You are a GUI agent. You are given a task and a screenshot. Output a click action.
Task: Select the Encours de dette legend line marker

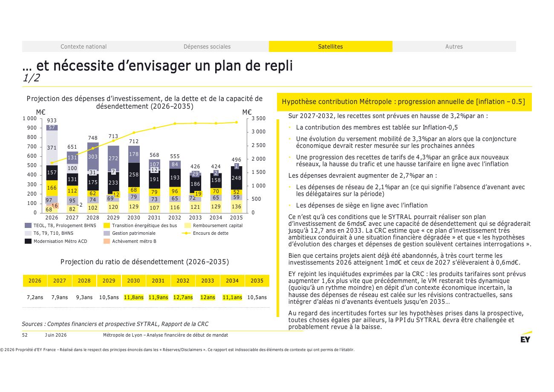coord(185,233)
